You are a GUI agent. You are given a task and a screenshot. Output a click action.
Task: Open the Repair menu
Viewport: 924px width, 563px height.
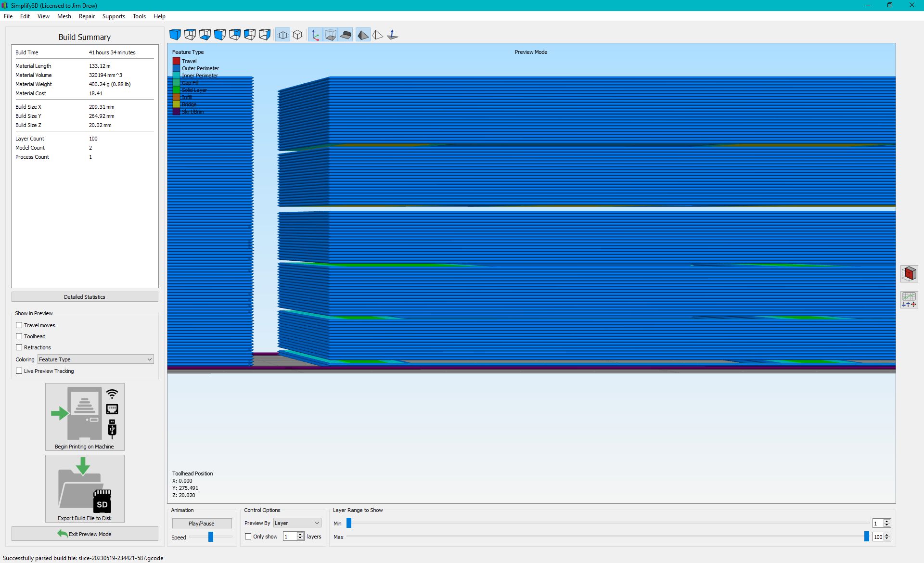click(87, 16)
